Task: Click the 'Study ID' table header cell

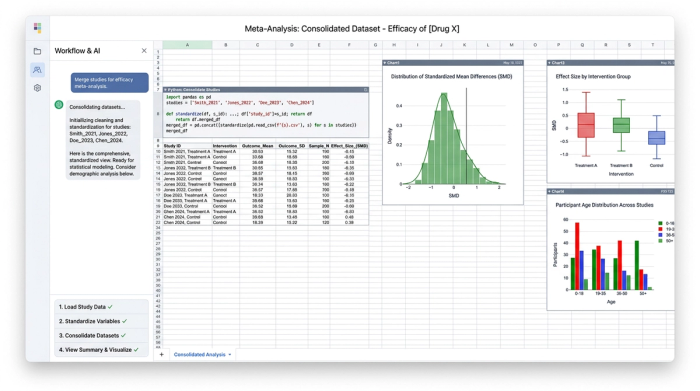Action: coord(188,146)
